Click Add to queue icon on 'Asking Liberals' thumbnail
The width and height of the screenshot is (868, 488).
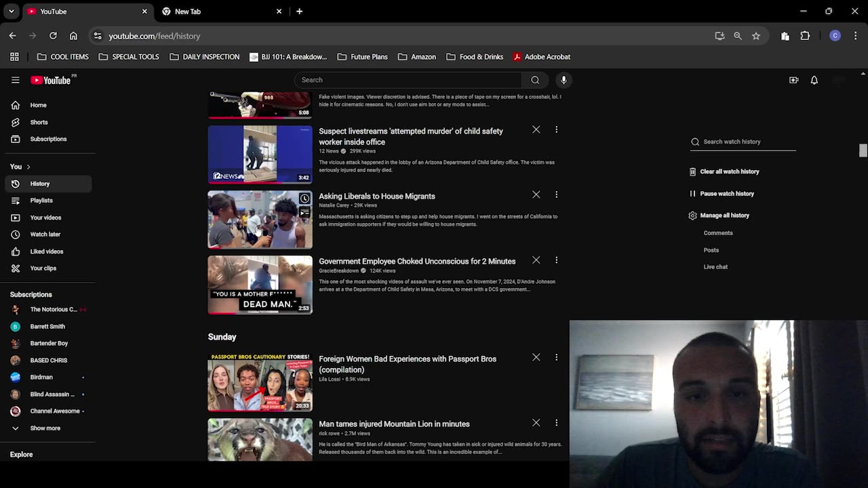(x=304, y=213)
